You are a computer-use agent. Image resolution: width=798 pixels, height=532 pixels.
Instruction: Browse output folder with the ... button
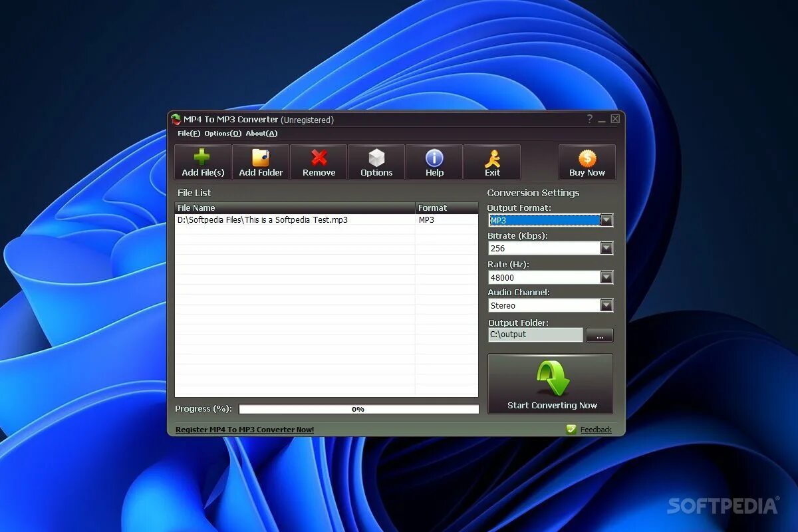click(600, 335)
